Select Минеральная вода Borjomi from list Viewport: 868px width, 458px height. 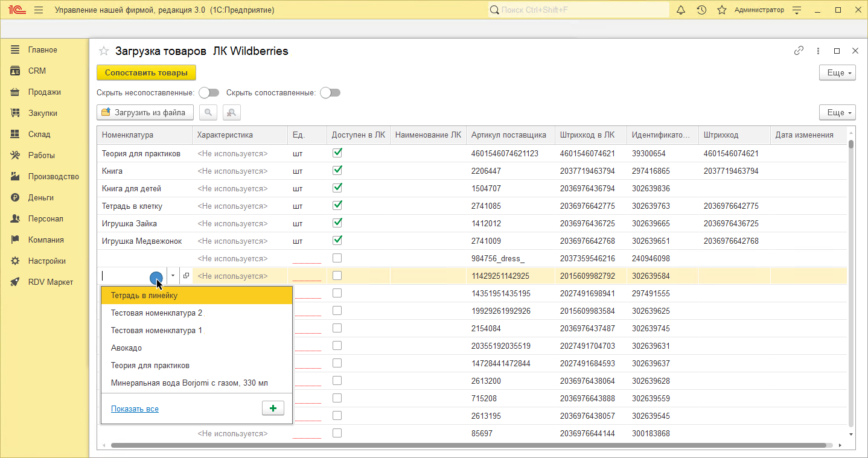click(x=197, y=383)
